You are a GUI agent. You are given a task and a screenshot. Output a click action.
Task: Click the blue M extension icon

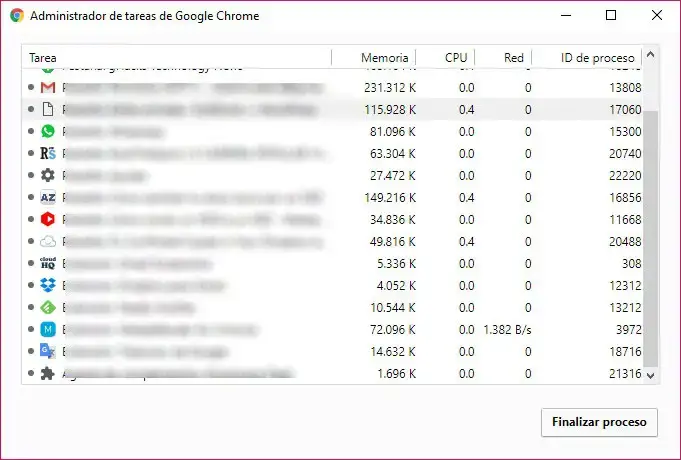click(x=48, y=329)
